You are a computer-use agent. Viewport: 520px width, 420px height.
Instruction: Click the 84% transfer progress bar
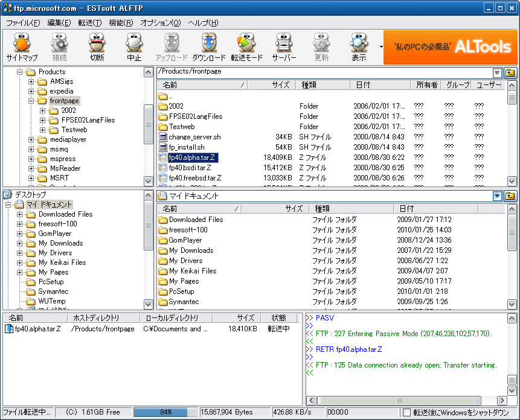tap(166, 412)
